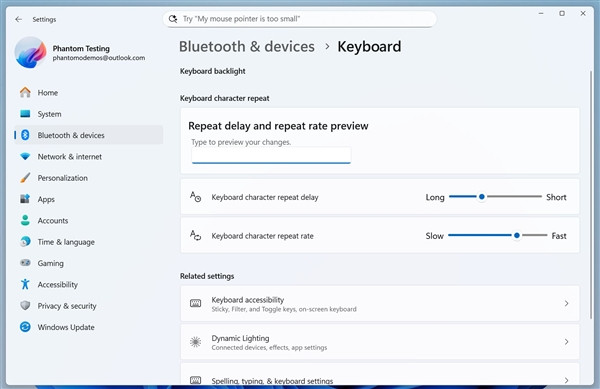Click the Bluetooth icon in sidebar
The width and height of the screenshot is (600, 389).
[x=25, y=135]
